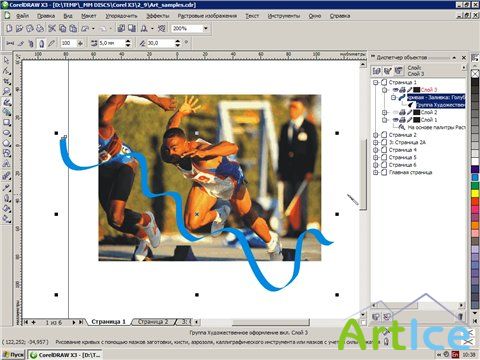Choose Pressure mode on property bar
480x360 pixels.
tap(51, 43)
